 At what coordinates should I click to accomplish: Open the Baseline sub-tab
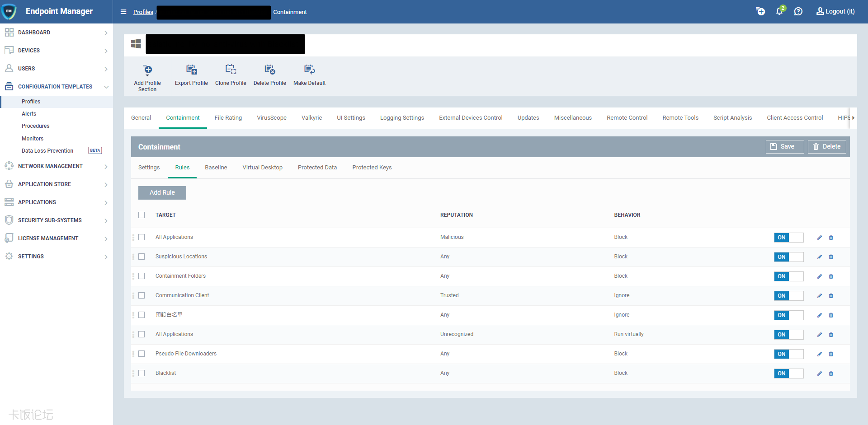pyautogui.click(x=216, y=168)
